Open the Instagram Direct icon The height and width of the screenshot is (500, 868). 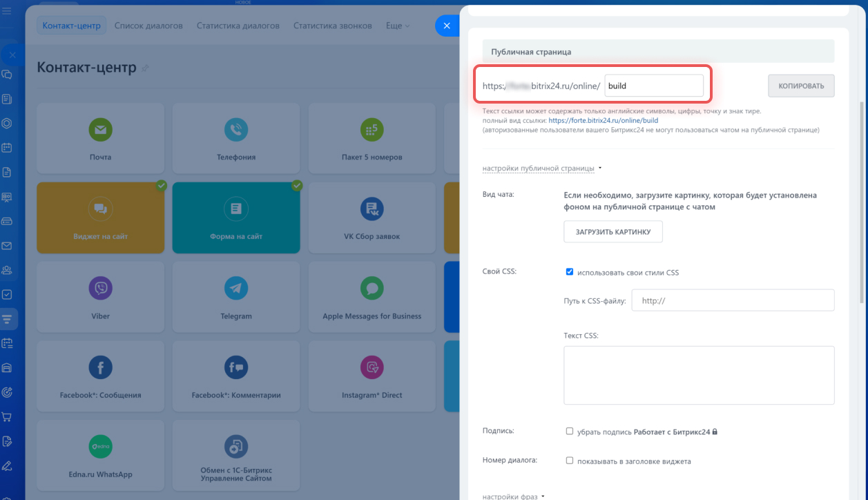[372, 367]
